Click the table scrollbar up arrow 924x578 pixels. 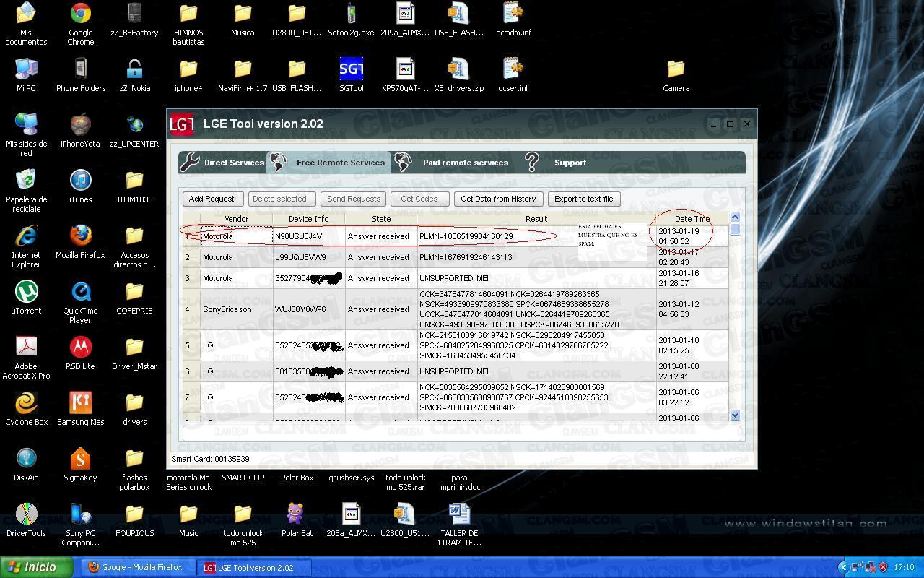pyautogui.click(x=735, y=217)
